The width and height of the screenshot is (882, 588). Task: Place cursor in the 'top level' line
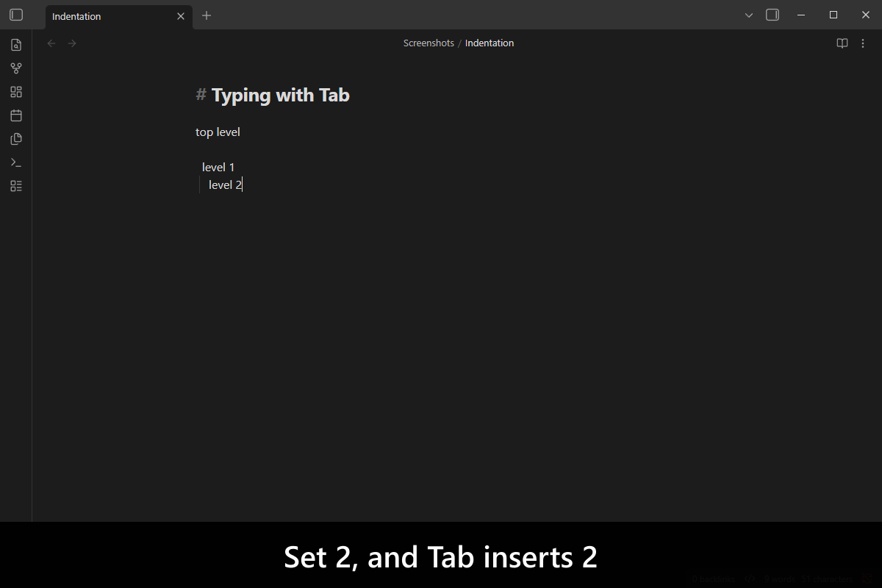coord(218,132)
